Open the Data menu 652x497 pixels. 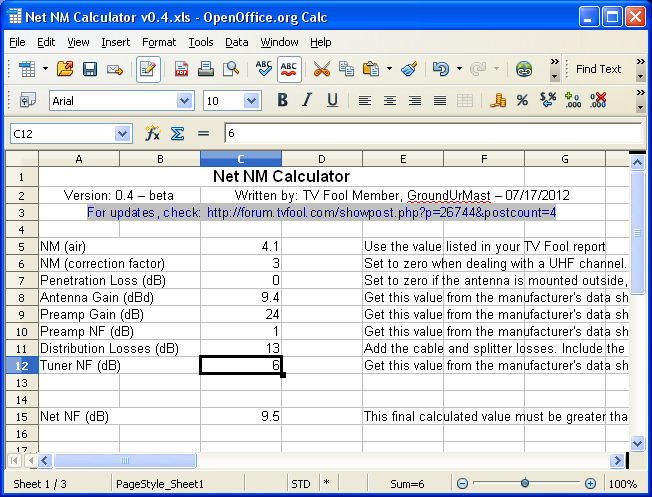tap(236, 42)
